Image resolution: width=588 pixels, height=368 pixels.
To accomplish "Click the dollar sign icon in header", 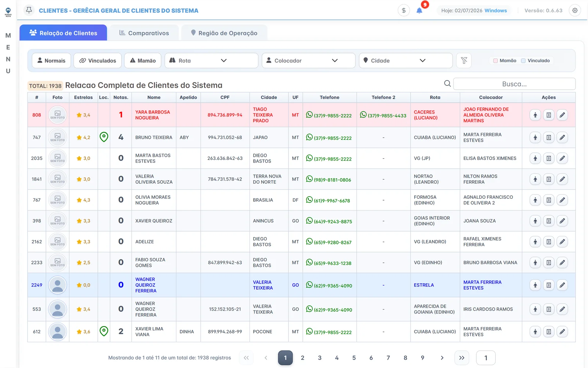I will tap(404, 10).
